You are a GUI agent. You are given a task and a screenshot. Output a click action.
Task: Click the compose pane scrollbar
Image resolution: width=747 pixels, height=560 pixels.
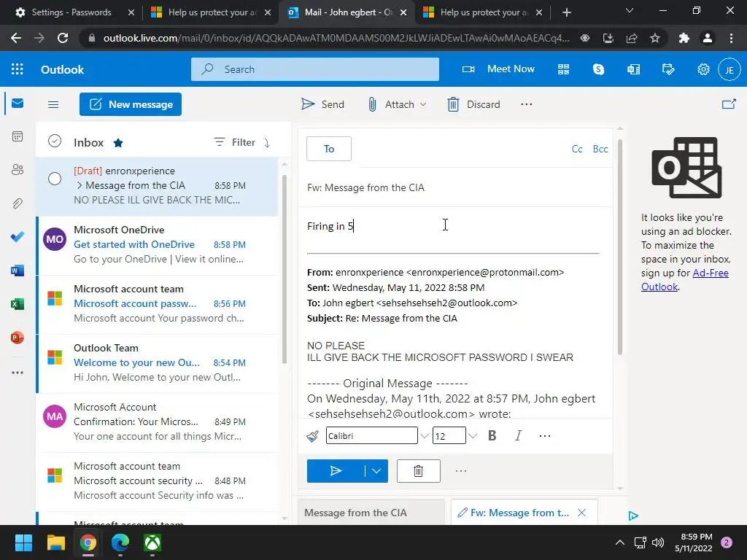(x=620, y=247)
